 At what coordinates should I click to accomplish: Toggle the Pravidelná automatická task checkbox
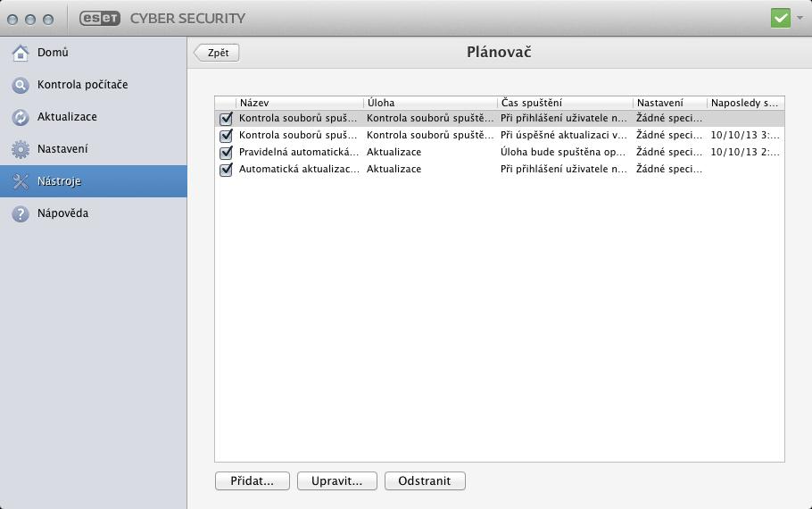tap(226, 153)
